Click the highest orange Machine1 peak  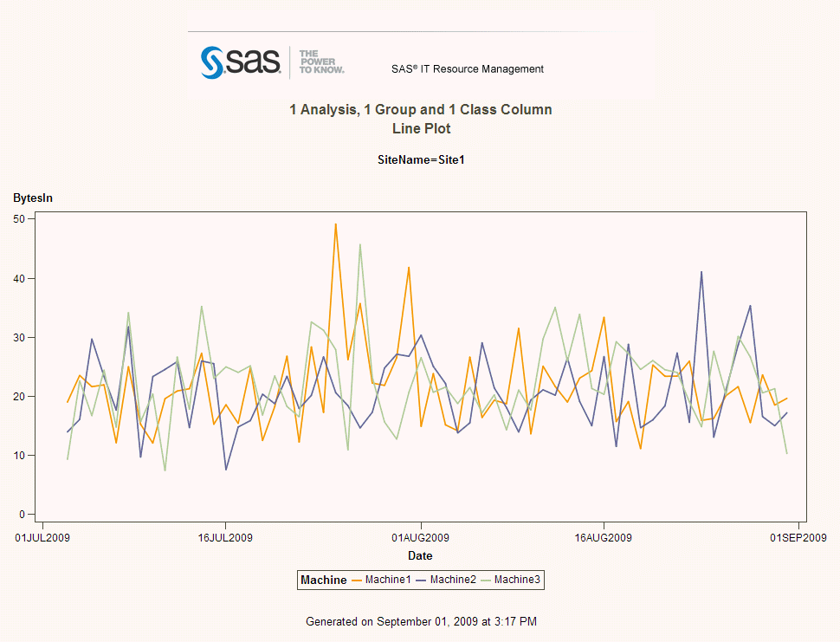pyautogui.click(x=335, y=224)
